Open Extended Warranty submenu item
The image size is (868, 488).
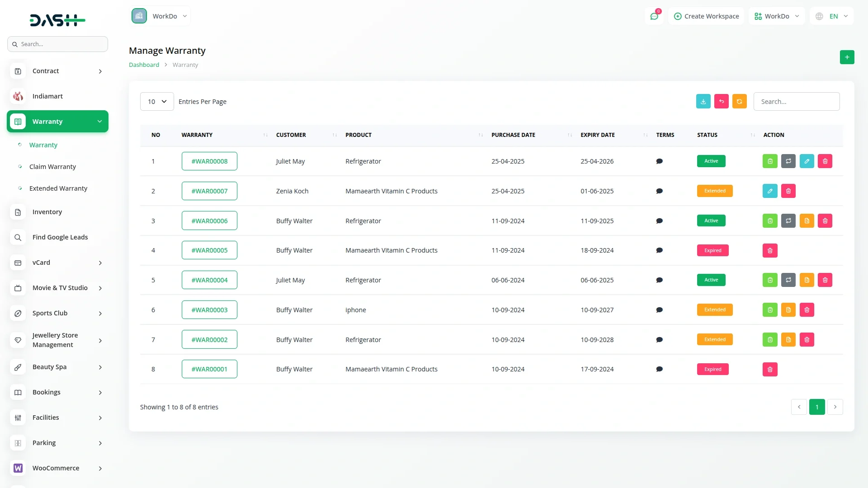[58, 188]
